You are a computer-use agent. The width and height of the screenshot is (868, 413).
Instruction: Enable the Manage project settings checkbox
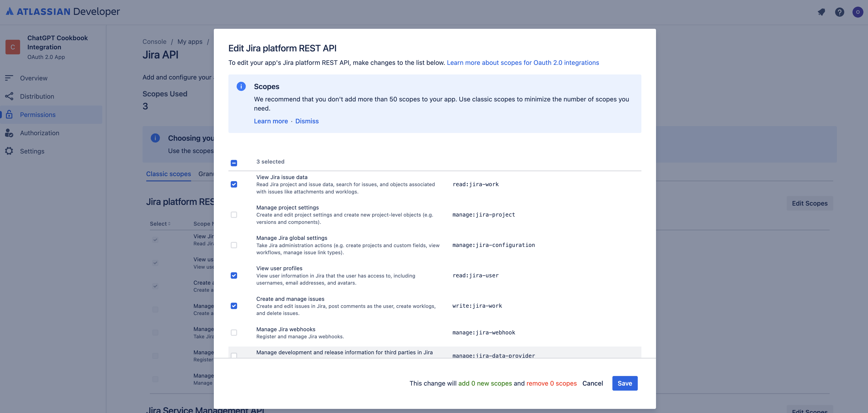pos(234,215)
